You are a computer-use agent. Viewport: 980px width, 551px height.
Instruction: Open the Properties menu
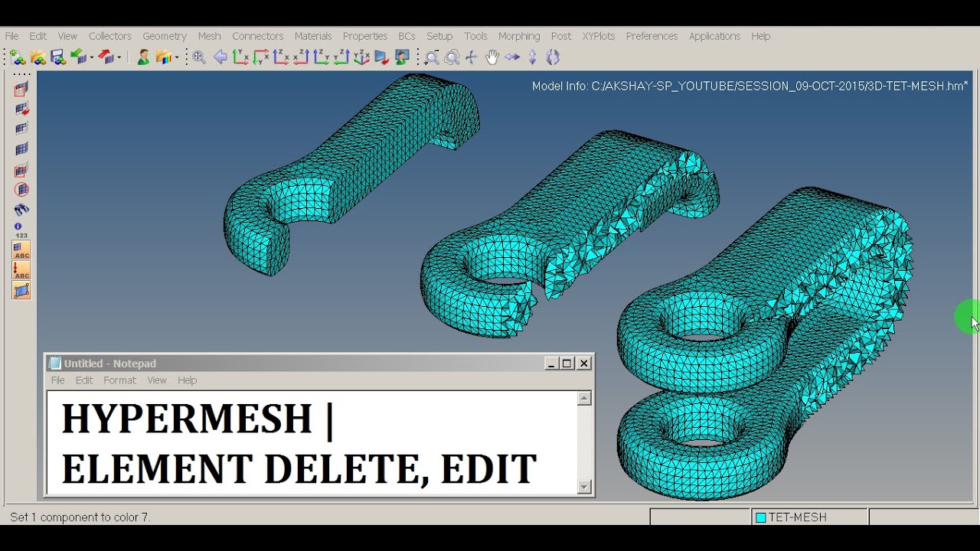pyautogui.click(x=365, y=36)
